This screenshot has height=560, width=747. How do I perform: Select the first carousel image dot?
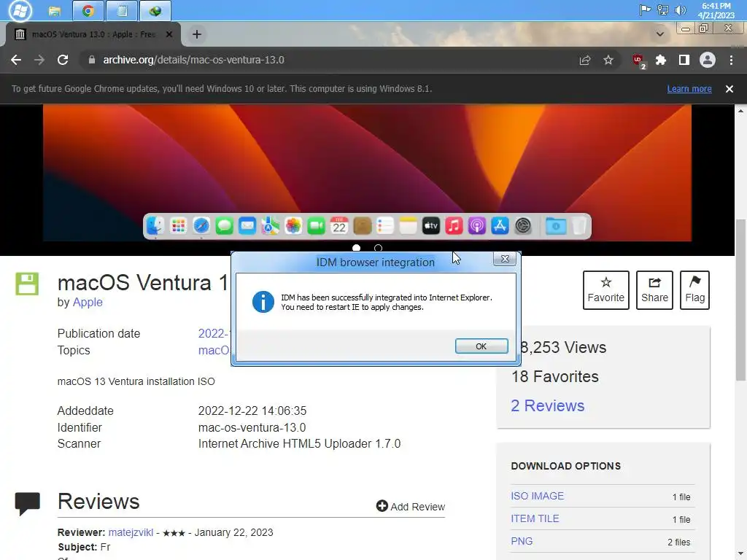(x=356, y=248)
